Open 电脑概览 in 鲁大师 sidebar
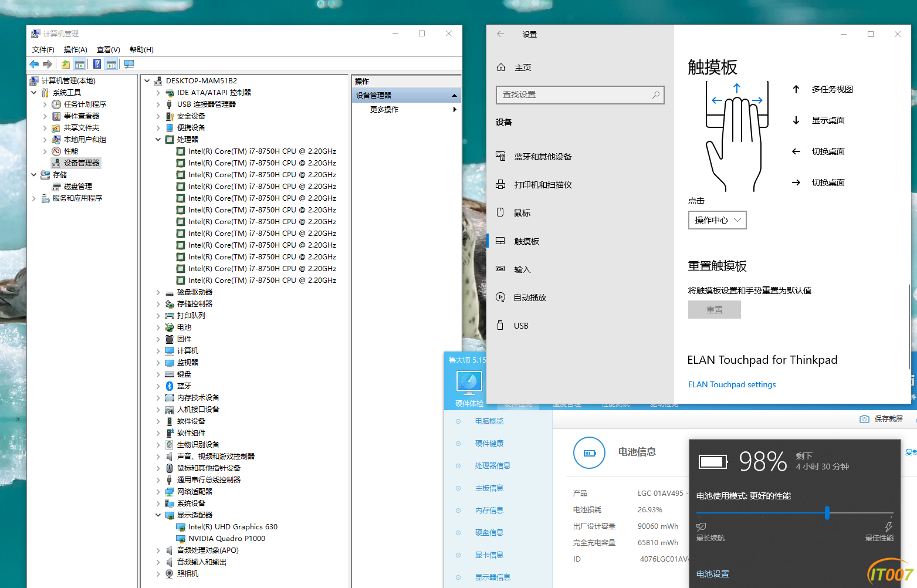Screen dimensions: 917x588 click(489, 421)
